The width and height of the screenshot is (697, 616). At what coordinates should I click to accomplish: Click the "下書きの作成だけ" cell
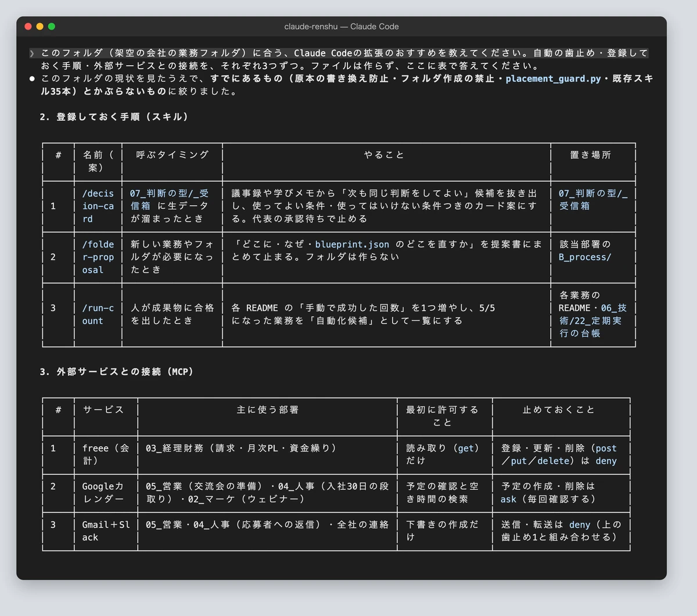point(443,531)
